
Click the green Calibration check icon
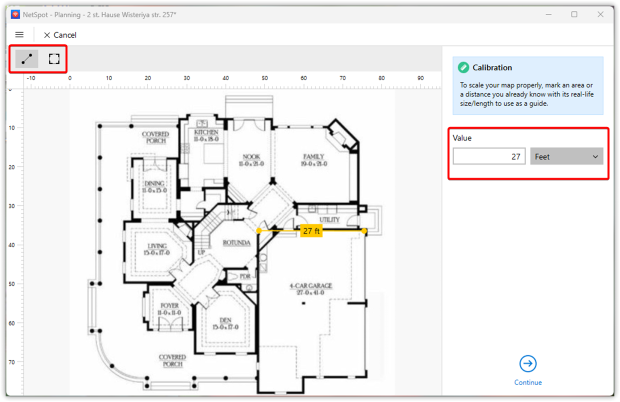[x=463, y=68]
